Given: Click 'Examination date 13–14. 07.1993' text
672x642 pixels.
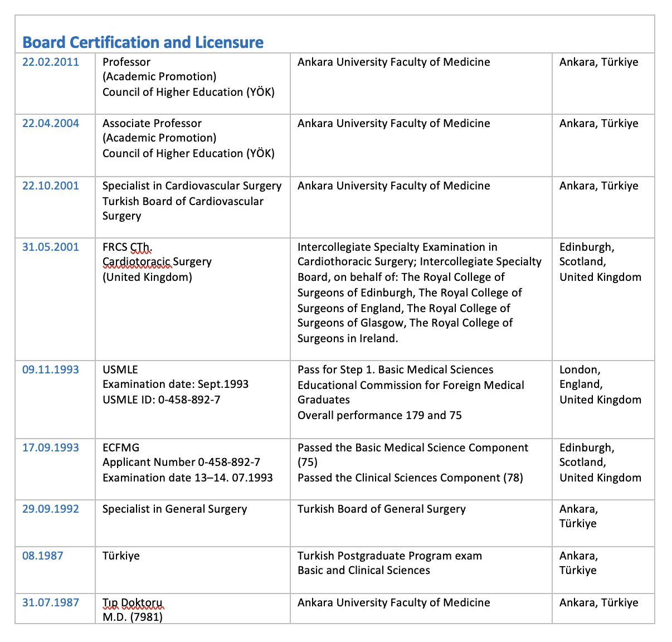Looking at the screenshot, I should 188,478.
